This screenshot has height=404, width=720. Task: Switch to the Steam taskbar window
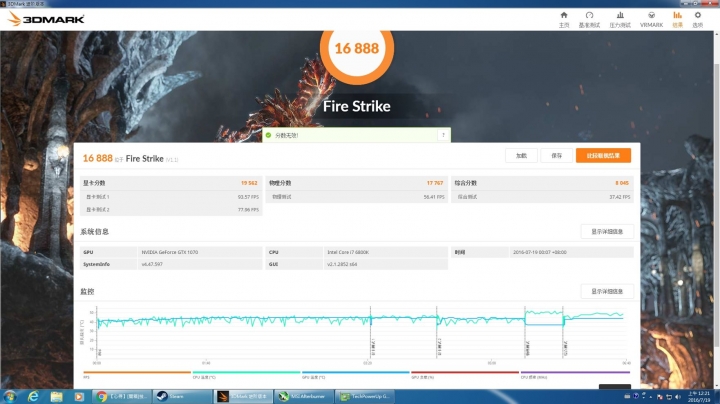(x=183, y=396)
